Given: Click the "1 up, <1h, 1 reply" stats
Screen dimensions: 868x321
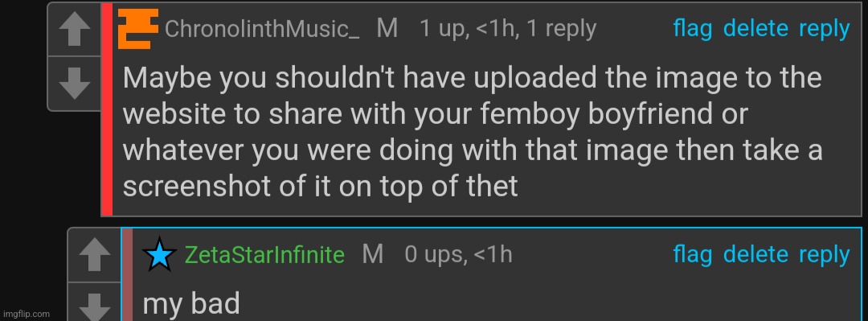Looking at the screenshot, I should point(508,29).
